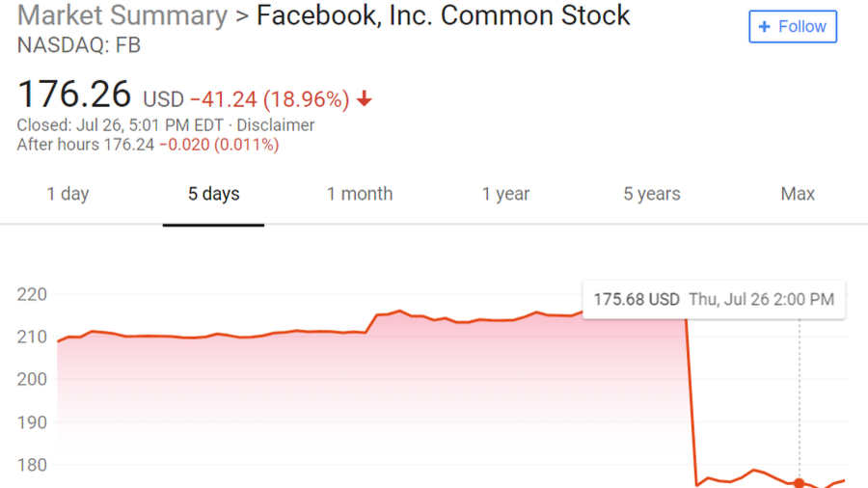Open the Disclaimer link
The image size is (868, 488).
276,125
